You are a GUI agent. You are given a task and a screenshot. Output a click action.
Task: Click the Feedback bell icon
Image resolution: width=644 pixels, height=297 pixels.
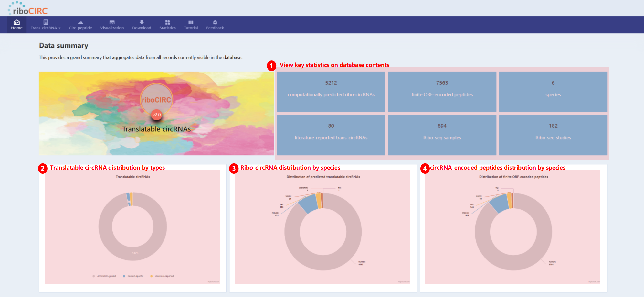[215, 22]
